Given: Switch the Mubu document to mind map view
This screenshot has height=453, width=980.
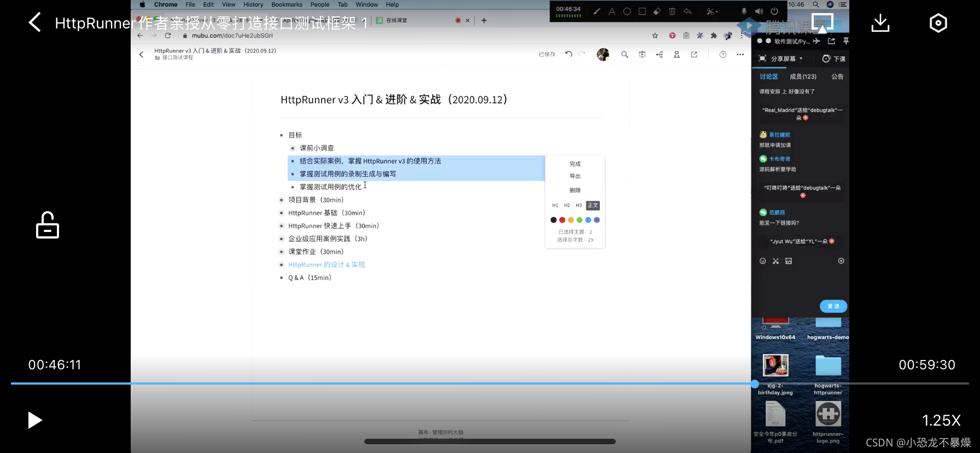Looking at the screenshot, I should click(x=660, y=54).
